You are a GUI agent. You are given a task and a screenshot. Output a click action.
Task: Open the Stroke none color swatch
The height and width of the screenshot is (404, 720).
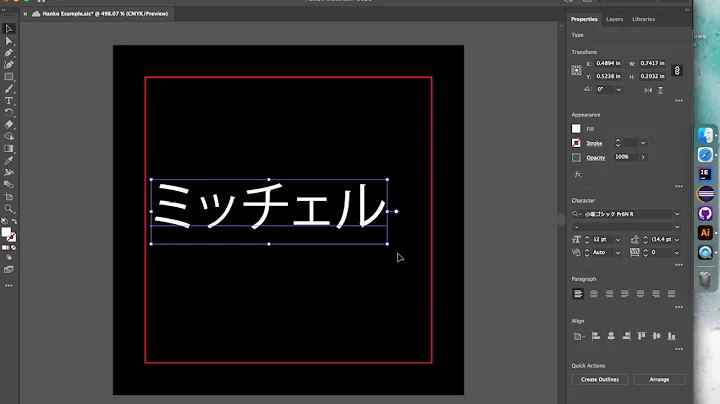pyautogui.click(x=576, y=143)
